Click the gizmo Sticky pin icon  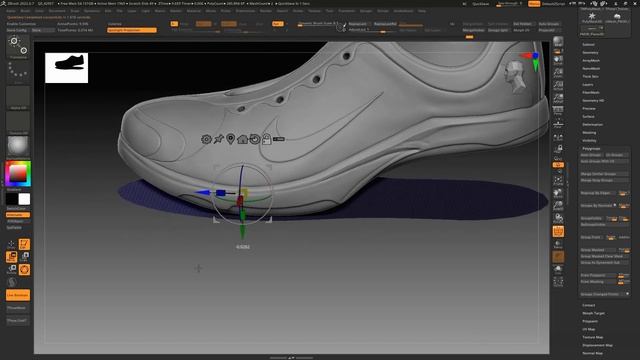pos(219,139)
